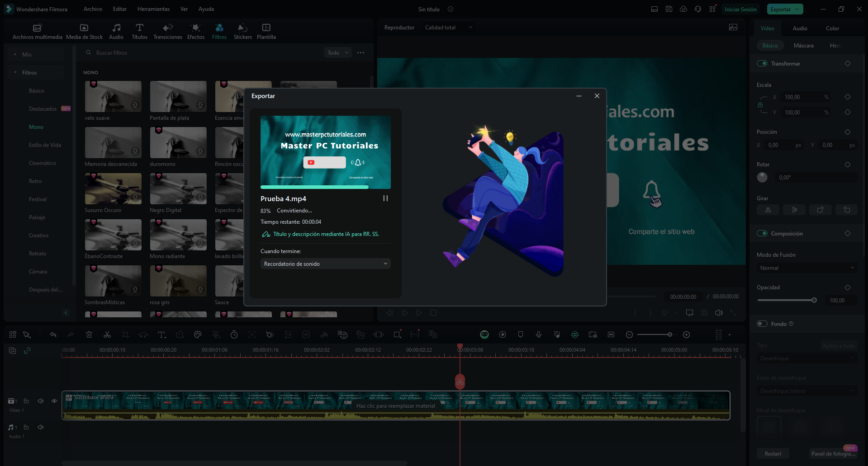Viewport: 868px width, 466px height.
Task: Click the delete trash icon in timeline toolbar
Action: pyautogui.click(x=89, y=334)
